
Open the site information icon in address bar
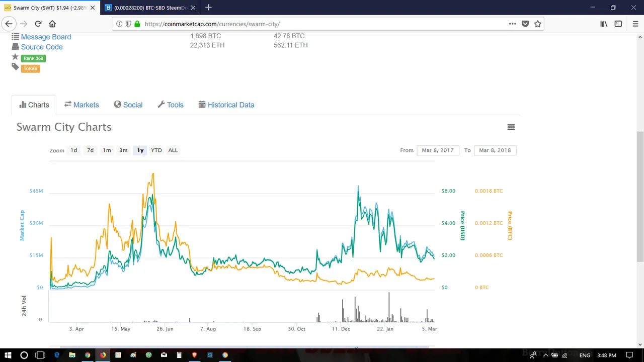pos(119,24)
